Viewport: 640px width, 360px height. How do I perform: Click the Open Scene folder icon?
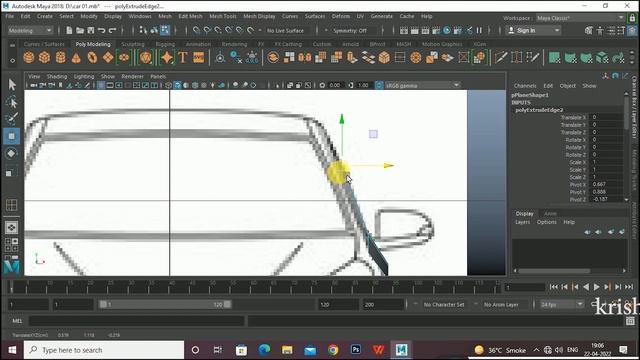pos(80,30)
